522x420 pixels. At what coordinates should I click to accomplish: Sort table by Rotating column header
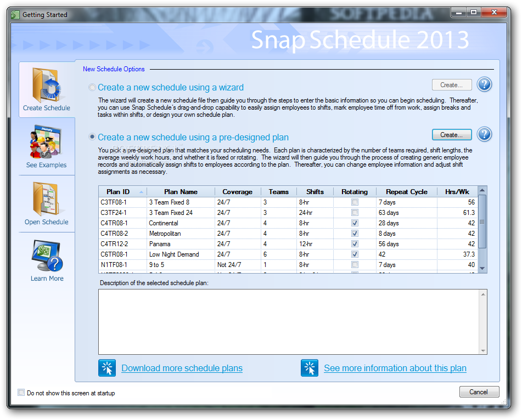click(355, 191)
